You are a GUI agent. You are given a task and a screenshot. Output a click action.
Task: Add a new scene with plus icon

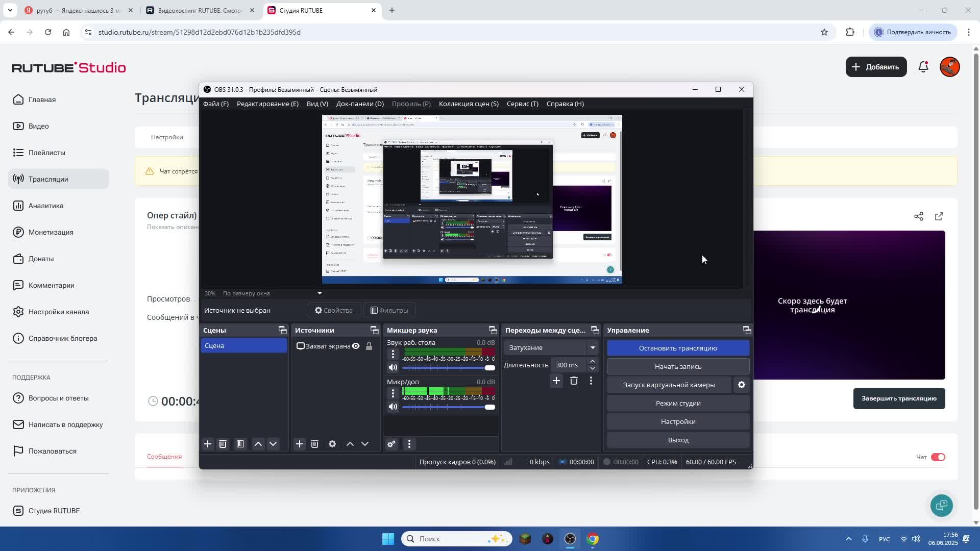coord(208,444)
